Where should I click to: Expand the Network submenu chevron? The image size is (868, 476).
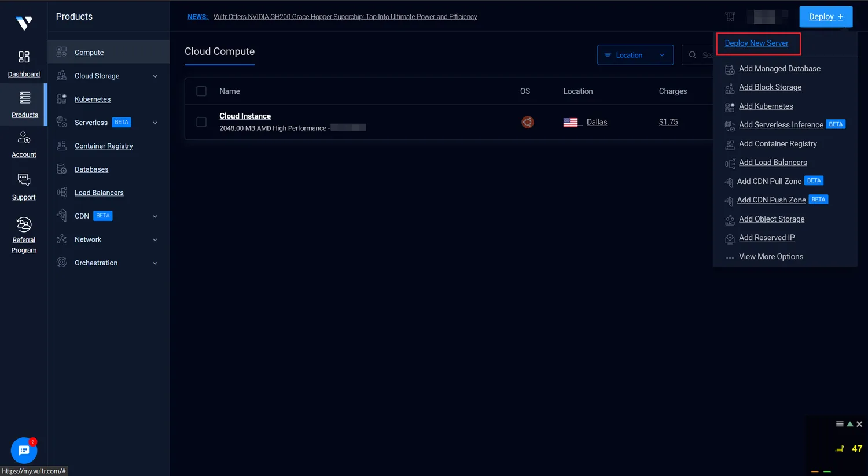tap(155, 240)
